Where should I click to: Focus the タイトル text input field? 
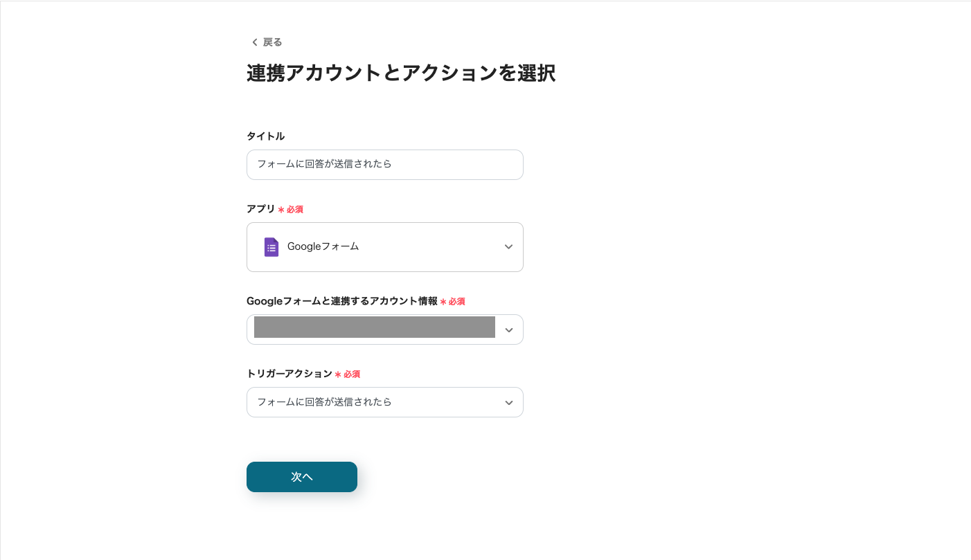point(384,165)
